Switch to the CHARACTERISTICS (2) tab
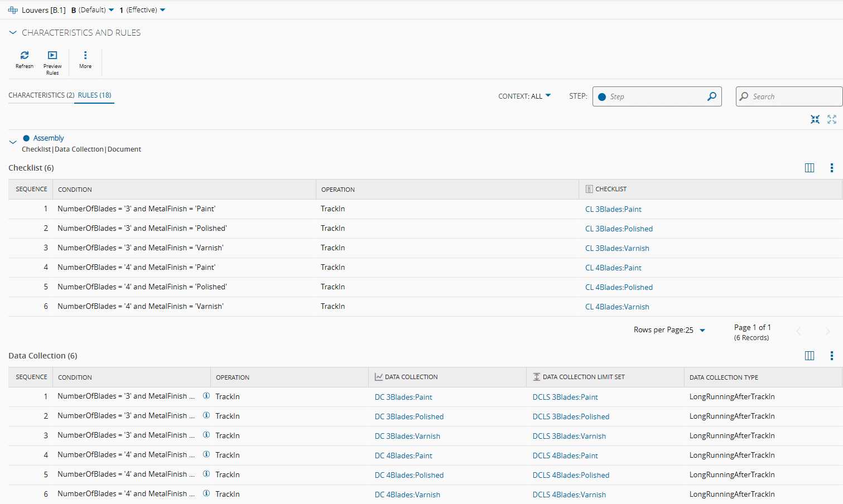This screenshot has height=504, width=843. [x=41, y=95]
